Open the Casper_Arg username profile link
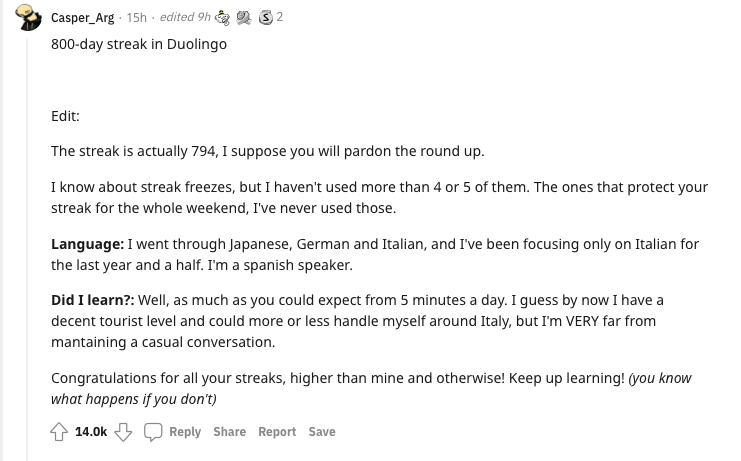This screenshot has width=741, height=461. [x=82, y=17]
